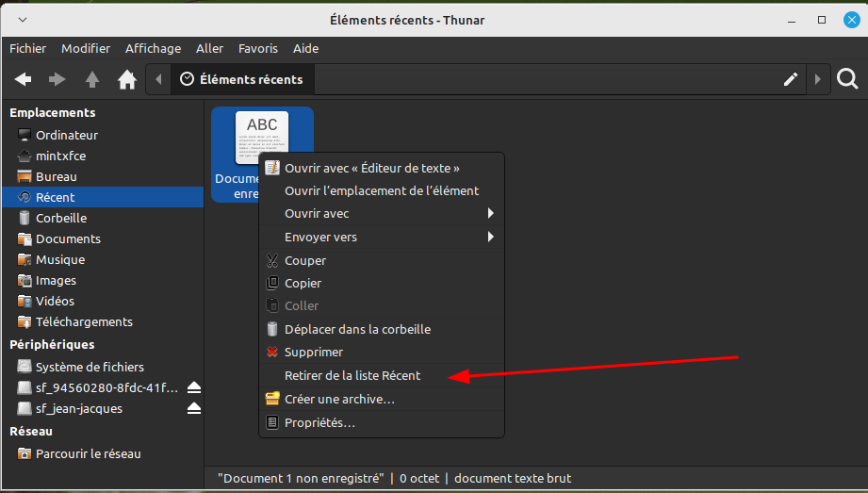Select Retirer de la liste Récent
Viewport: 868px width, 493px height.
tap(382, 375)
